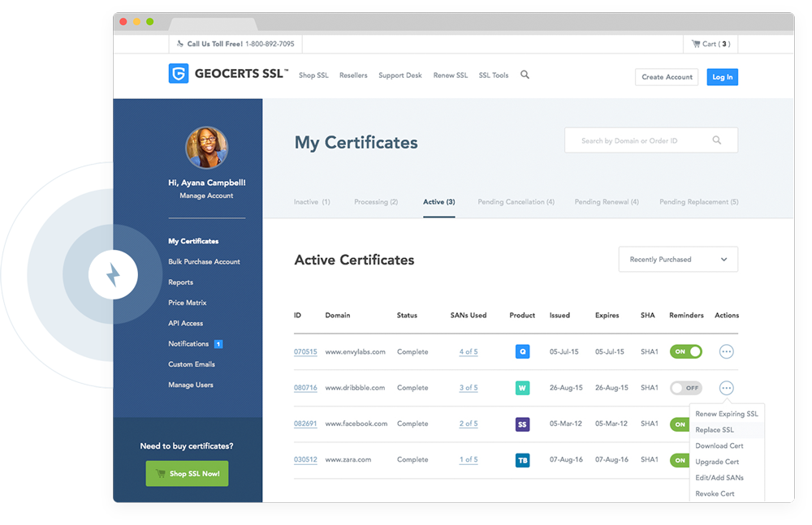Open certificate ID 082691
This screenshot has height=525, width=812.
pyautogui.click(x=305, y=424)
